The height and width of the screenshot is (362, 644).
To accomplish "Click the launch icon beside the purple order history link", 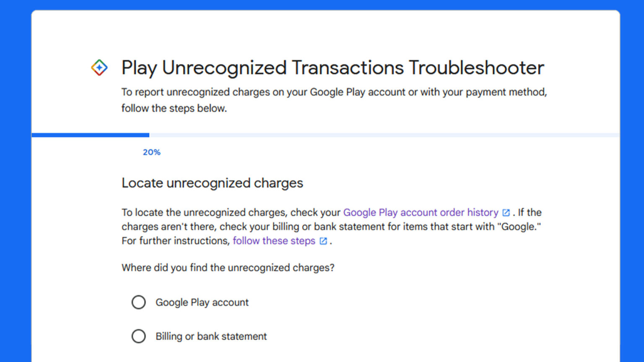I will click(x=506, y=212).
